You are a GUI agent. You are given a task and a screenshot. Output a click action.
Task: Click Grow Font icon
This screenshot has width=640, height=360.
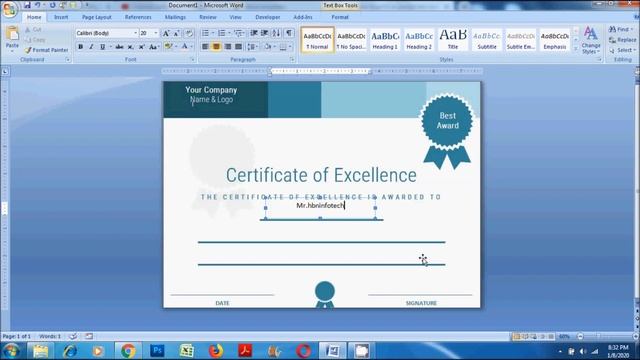tap(166, 33)
